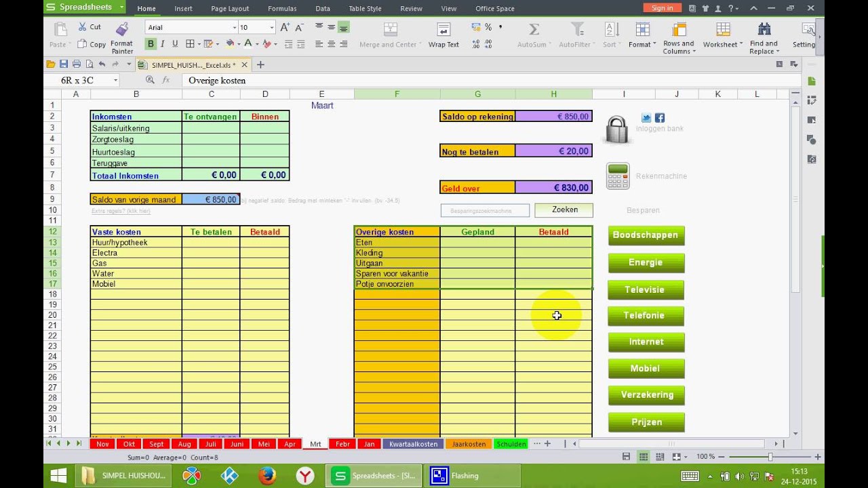
Task: Open the Rekenmachine calculator icon
Action: pyautogui.click(x=618, y=176)
